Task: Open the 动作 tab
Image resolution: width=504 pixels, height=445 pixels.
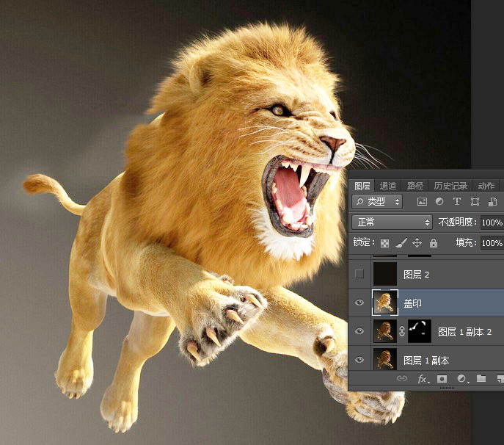Action: point(486,186)
